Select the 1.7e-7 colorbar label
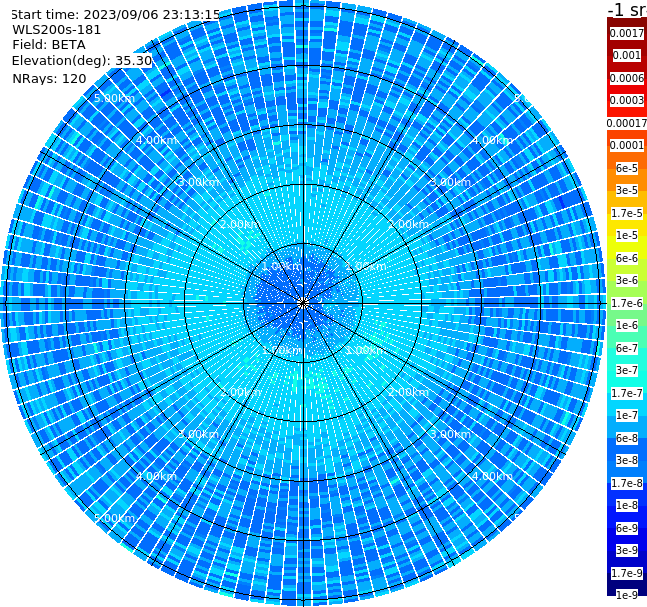647x607 pixels. [x=627, y=393]
